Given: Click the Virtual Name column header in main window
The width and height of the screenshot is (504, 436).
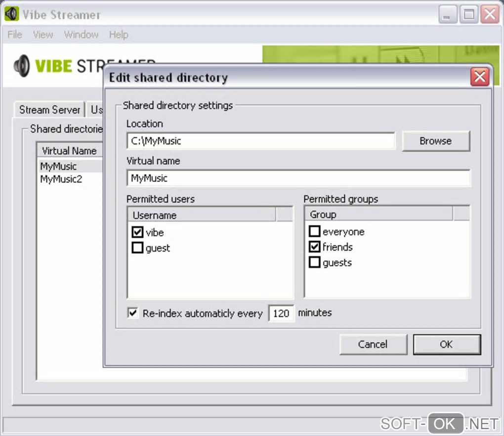Looking at the screenshot, I should pyautogui.click(x=70, y=150).
